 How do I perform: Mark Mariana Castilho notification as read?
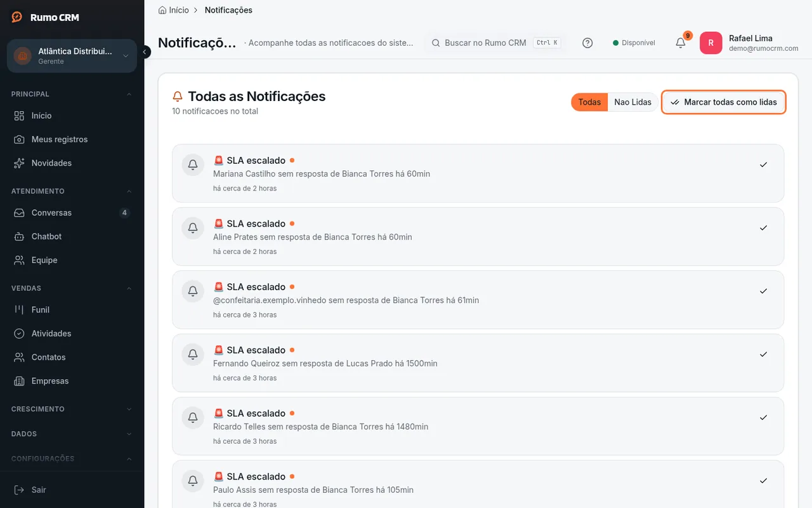[763, 164]
